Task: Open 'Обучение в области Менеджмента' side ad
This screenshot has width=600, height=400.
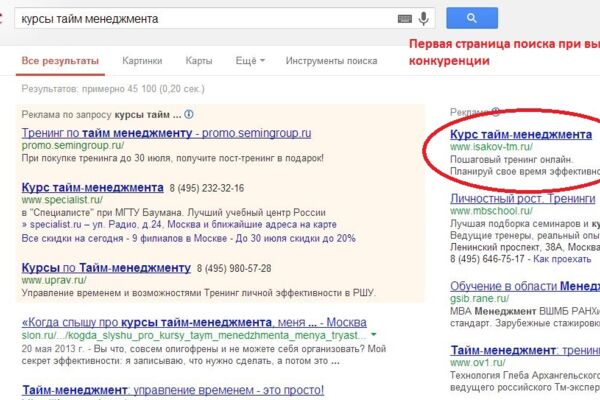Action: pyautogui.click(x=525, y=286)
